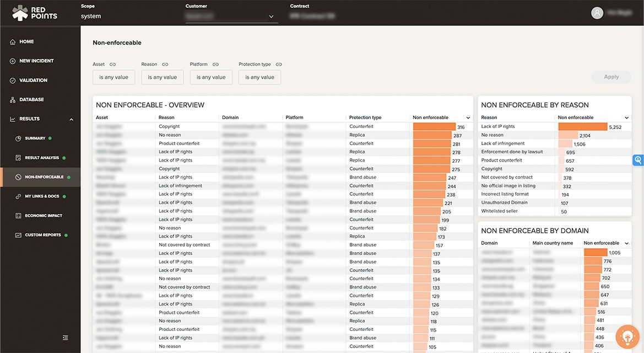Click the Apply button

pyautogui.click(x=611, y=77)
